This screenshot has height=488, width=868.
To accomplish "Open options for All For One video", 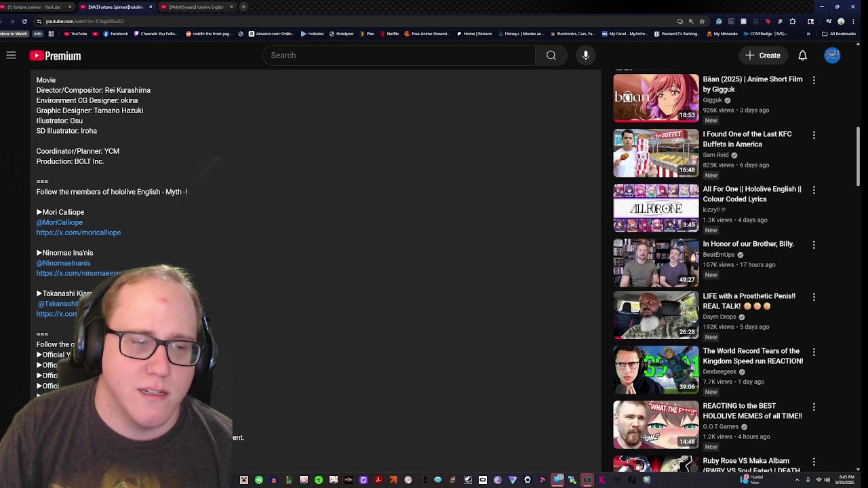I will (814, 190).
